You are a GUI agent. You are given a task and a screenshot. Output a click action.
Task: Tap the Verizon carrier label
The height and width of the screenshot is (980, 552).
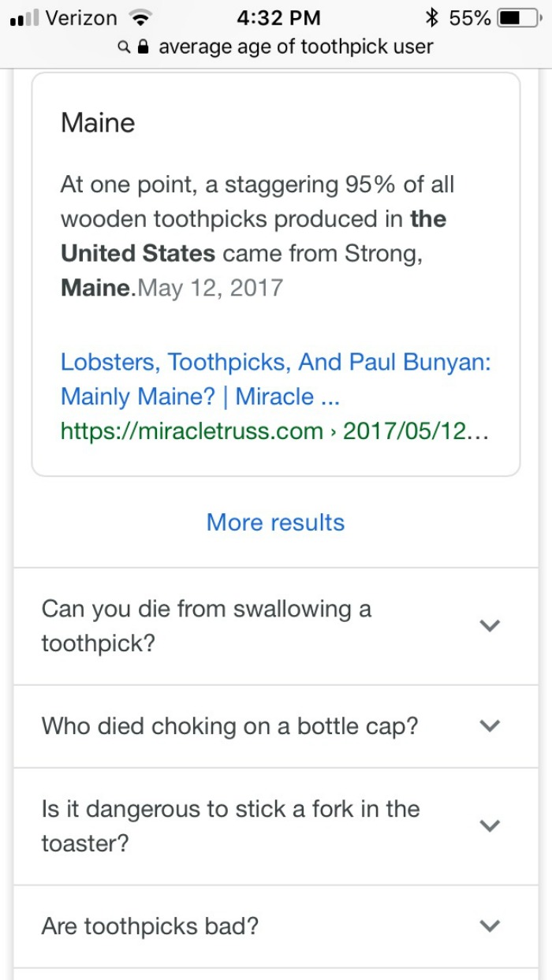click(81, 18)
